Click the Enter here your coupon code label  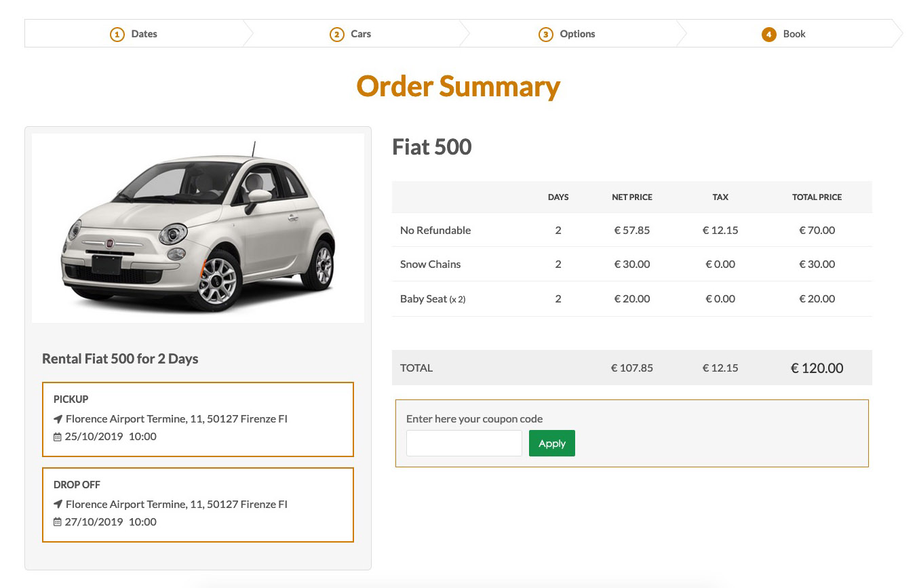tap(475, 419)
